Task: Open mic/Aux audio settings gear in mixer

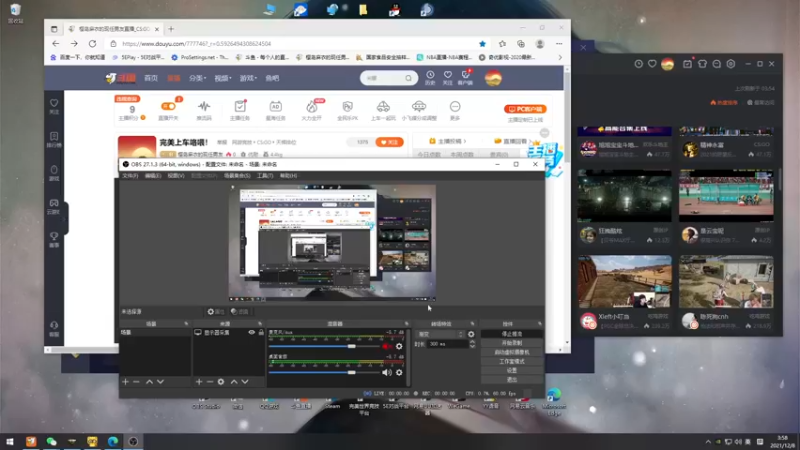Action: pyautogui.click(x=399, y=346)
